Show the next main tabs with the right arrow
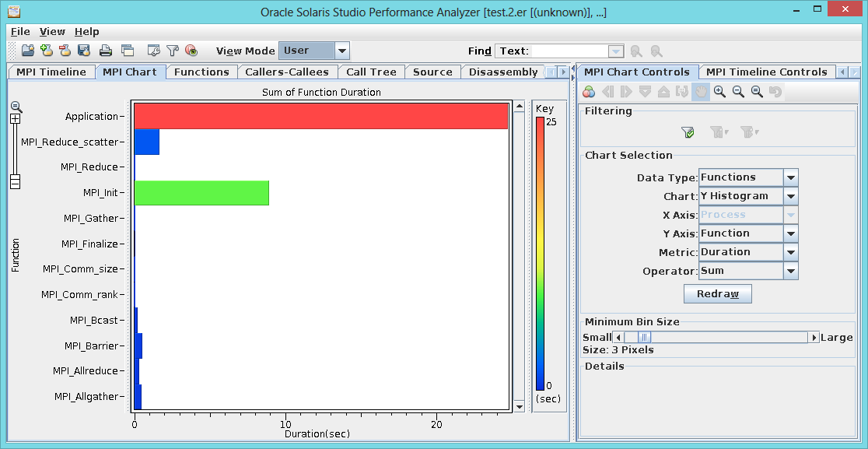The image size is (868, 449). [563, 72]
